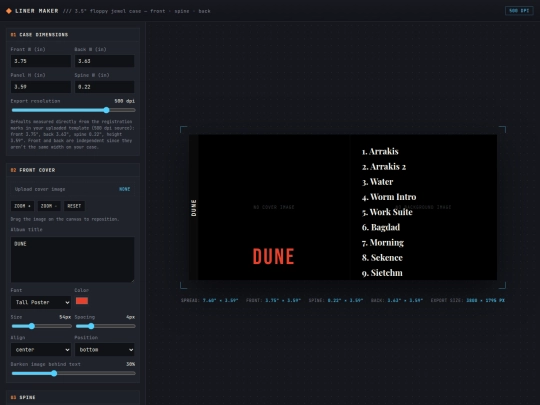Adjust the title Size slider
The image size is (540, 405).
pyautogui.click(x=41, y=326)
